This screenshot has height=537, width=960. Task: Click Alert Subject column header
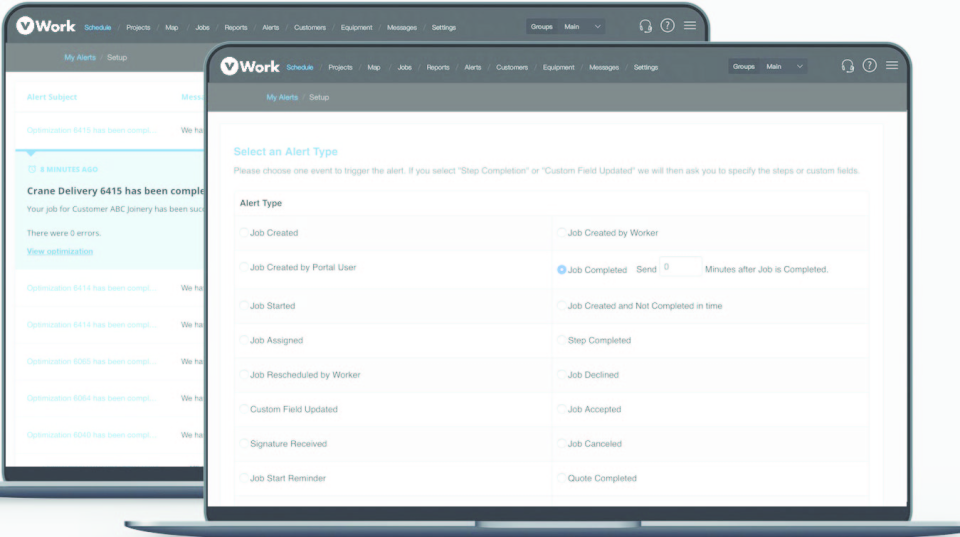[51, 97]
